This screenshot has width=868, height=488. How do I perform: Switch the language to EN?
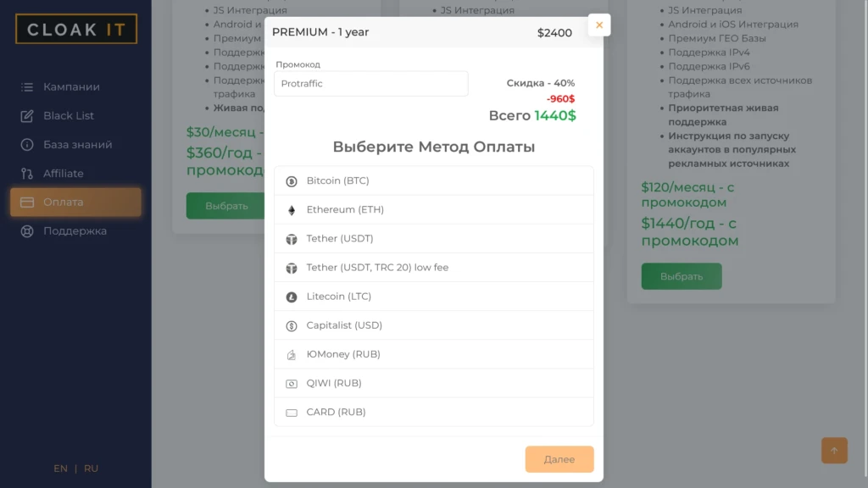(x=60, y=469)
